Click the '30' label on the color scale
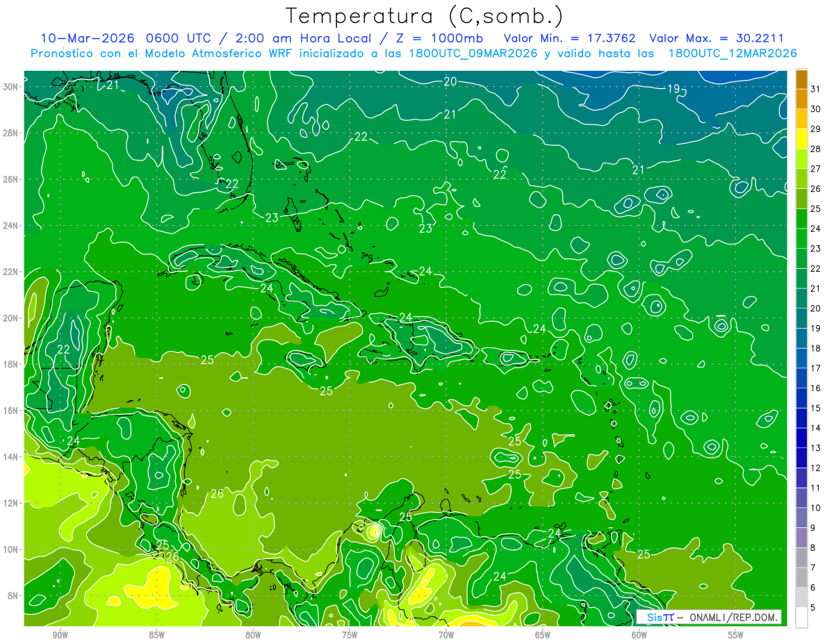Image resolution: width=834 pixels, height=644 pixels. click(816, 108)
